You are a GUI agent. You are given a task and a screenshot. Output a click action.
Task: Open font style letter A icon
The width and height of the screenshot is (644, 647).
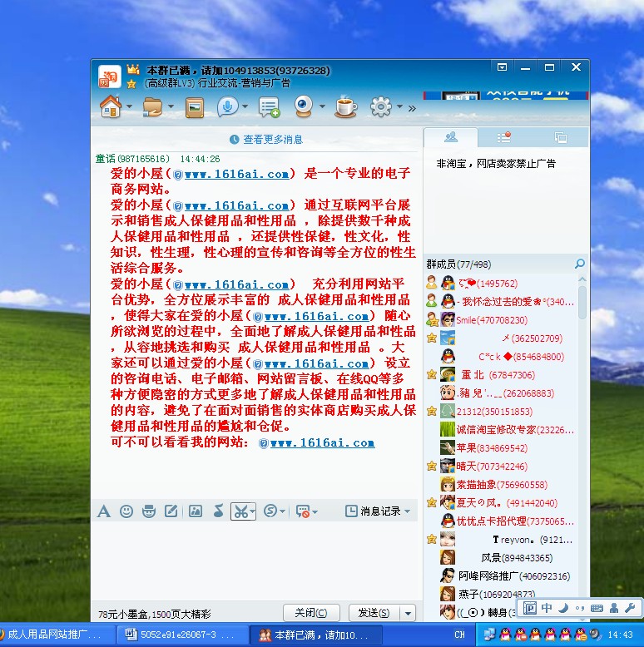[104, 511]
